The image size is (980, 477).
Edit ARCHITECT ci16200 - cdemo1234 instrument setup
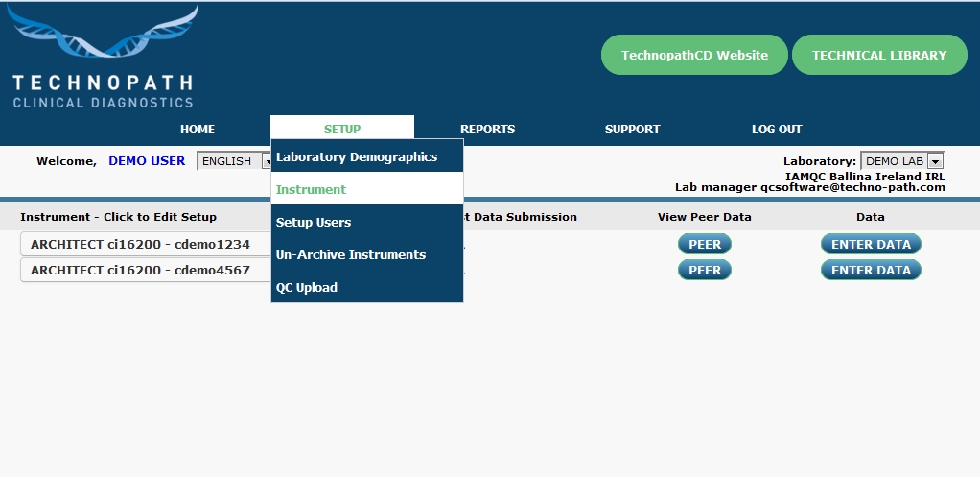[146, 244]
